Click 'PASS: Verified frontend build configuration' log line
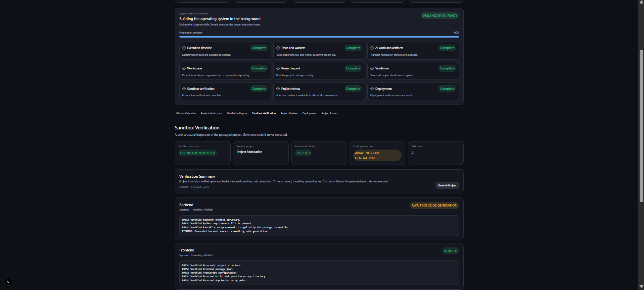 pyautogui.click(x=224, y=277)
